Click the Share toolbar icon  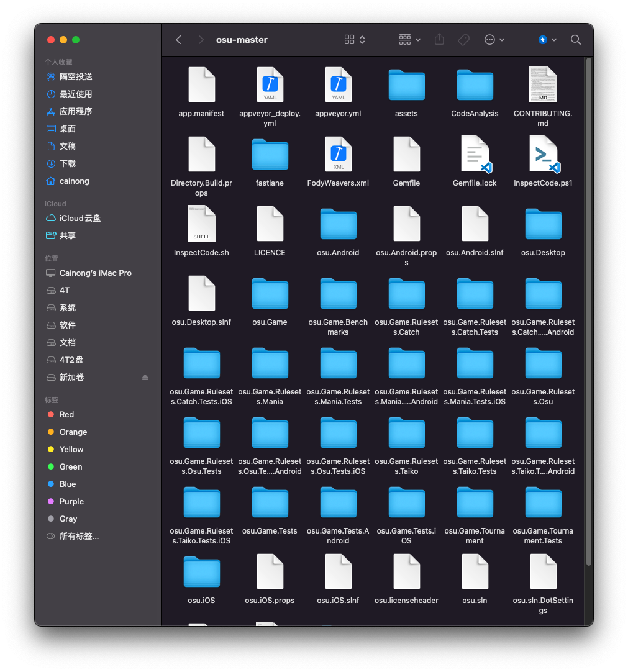(439, 40)
